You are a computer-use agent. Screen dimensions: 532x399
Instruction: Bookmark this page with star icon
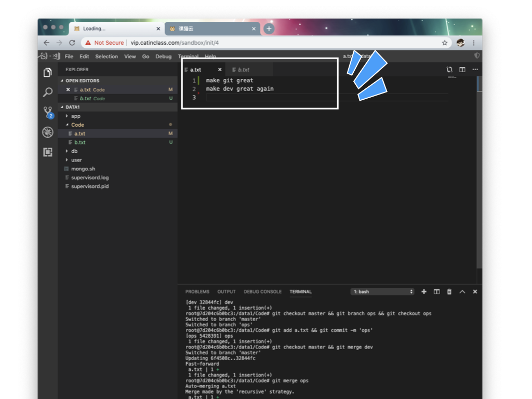coord(445,43)
